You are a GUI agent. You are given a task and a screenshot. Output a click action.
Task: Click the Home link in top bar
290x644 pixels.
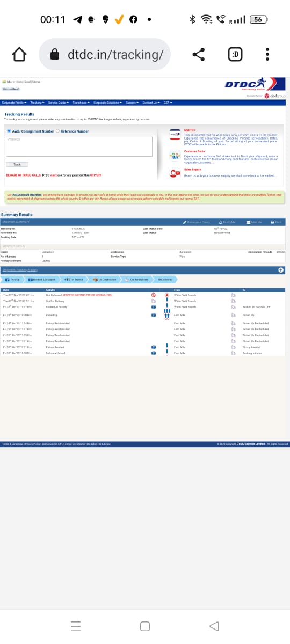pyautogui.click(x=19, y=81)
